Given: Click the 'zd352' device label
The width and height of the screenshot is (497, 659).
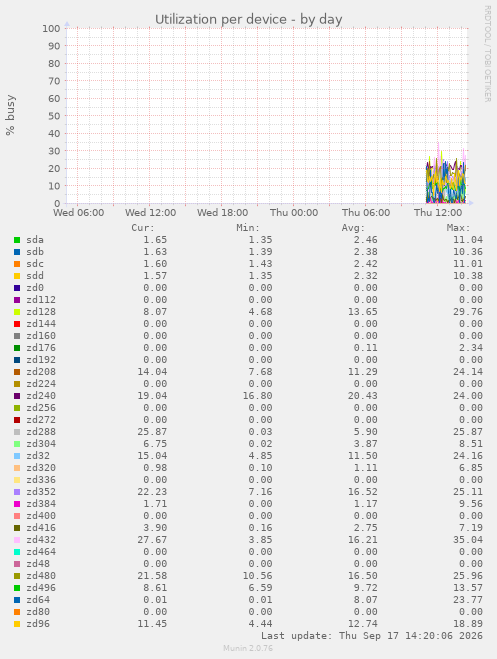Looking at the screenshot, I should pos(41,491).
